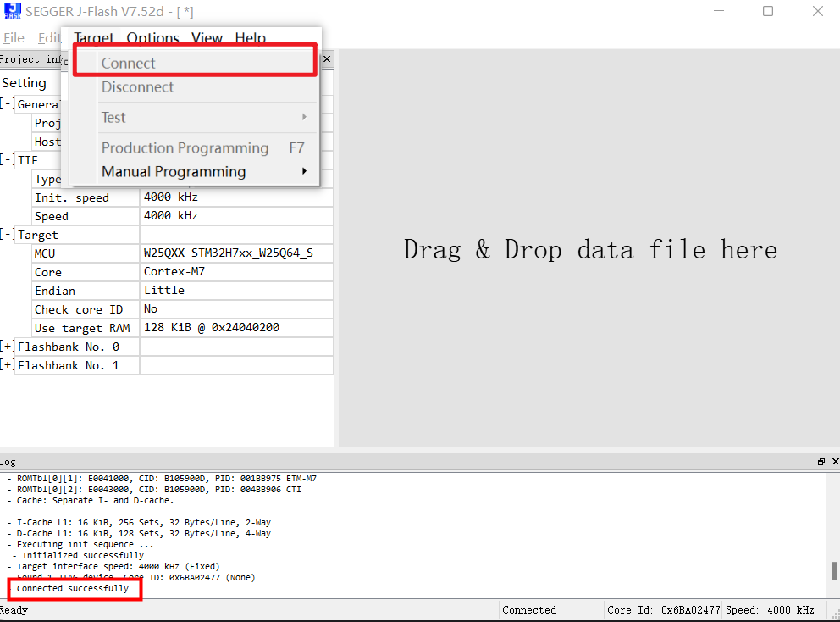Click the J-Flash app icon in title bar

13,11
